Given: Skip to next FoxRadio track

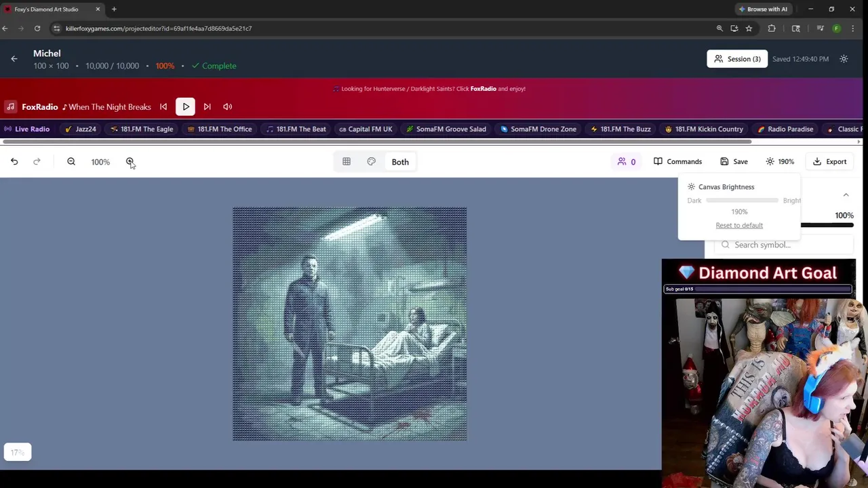Looking at the screenshot, I should point(208,106).
